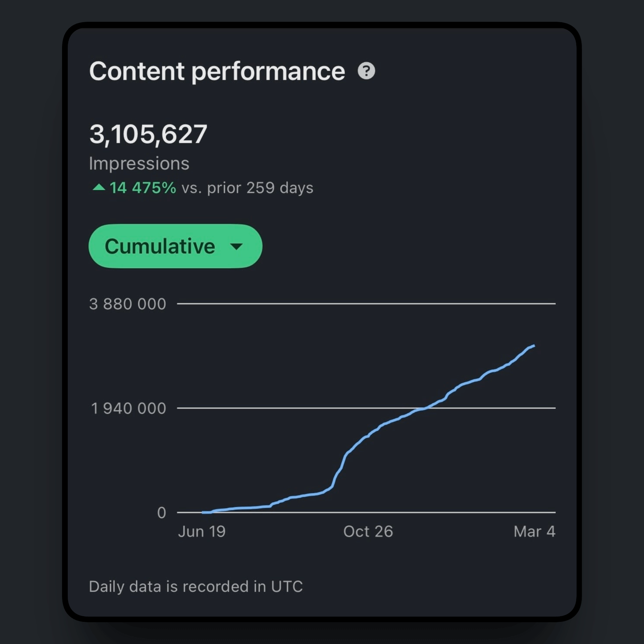Click the Mar 4 axis marker on the timeline

click(x=534, y=531)
